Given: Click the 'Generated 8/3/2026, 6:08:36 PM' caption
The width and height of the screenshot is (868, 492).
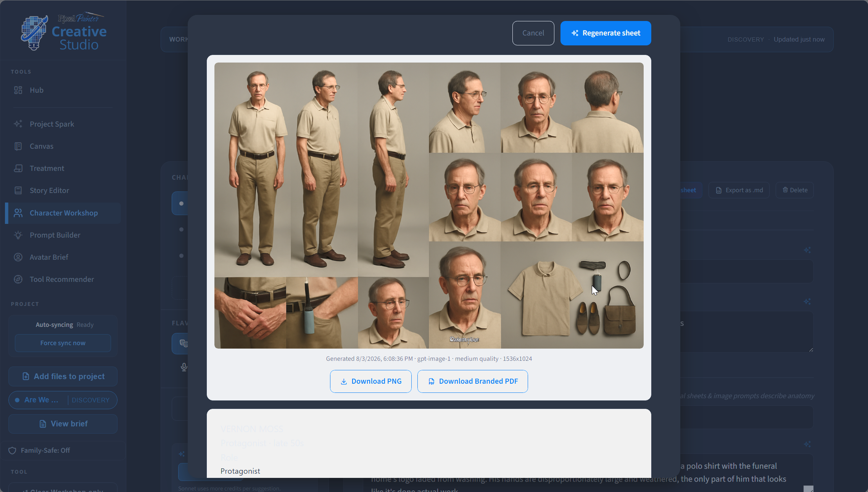Looking at the screenshot, I should point(369,359).
